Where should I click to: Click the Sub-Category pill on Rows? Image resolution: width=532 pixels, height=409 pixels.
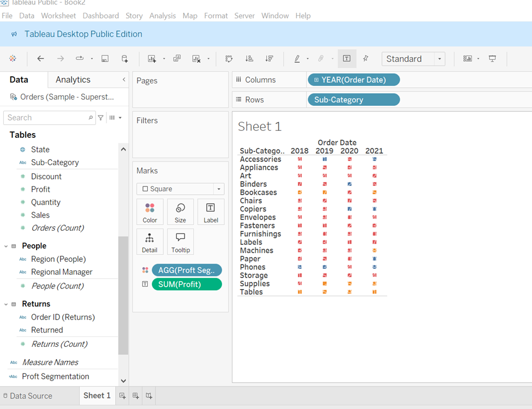[x=354, y=100]
